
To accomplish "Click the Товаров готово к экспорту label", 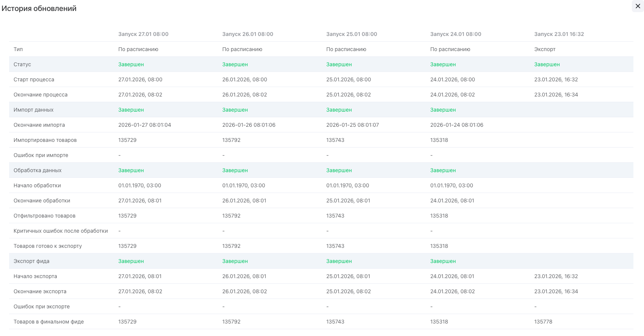I will point(48,246).
